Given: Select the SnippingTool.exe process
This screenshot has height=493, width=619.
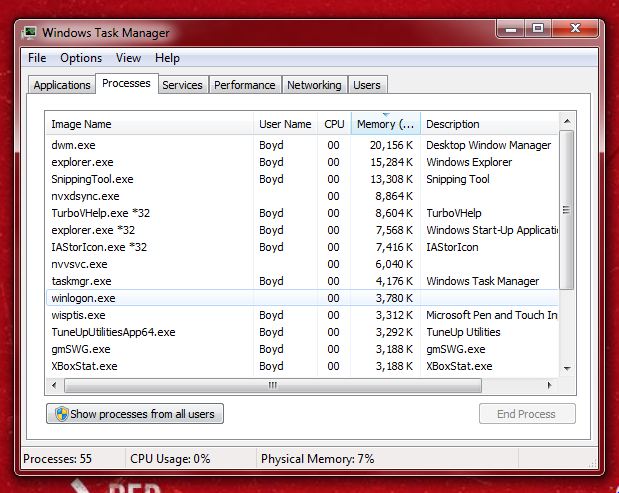Looking at the screenshot, I should pos(302,179).
